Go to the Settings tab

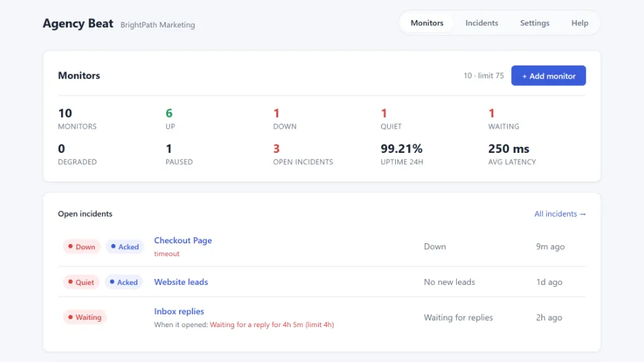coord(535,23)
